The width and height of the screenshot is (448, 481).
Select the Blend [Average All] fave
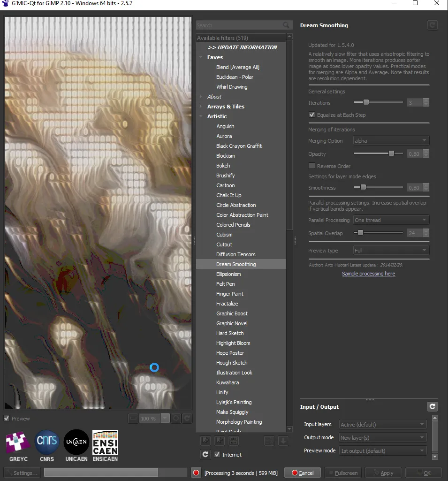(238, 67)
